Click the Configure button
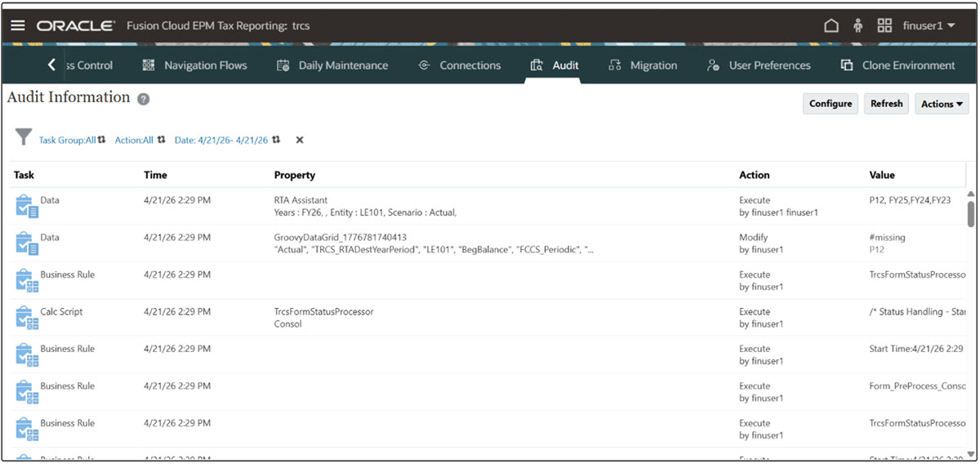Screen dimensions: 980x464 [x=831, y=104]
